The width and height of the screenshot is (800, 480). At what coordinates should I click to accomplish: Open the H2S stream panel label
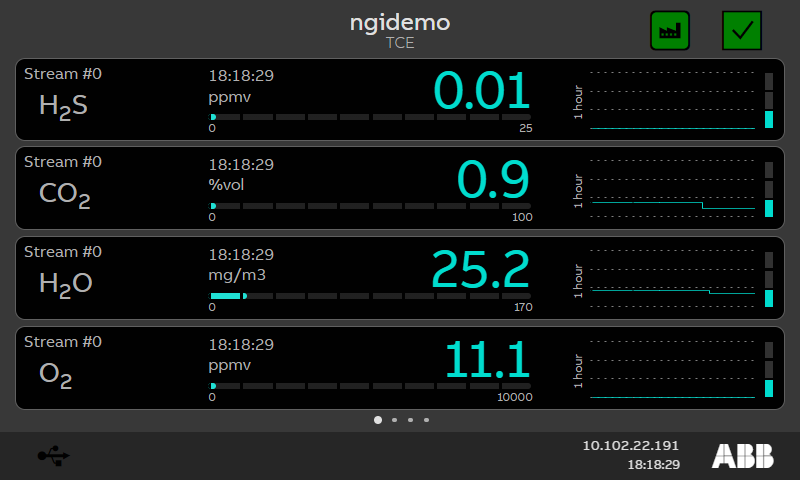pyautogui.click(x=63, y=105)
